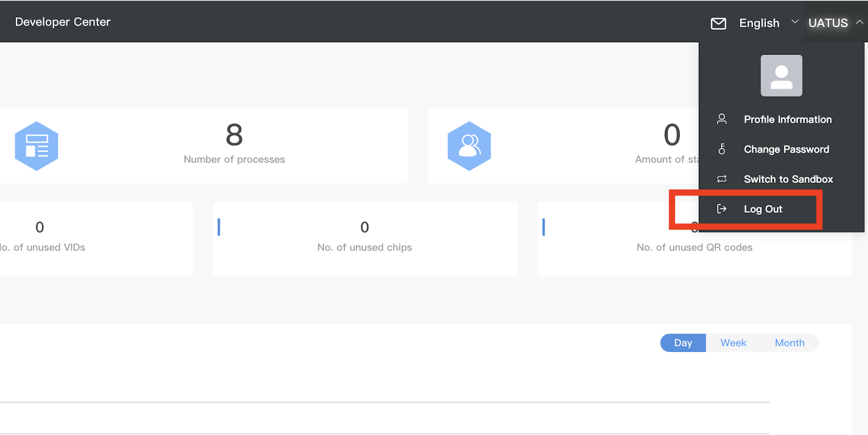Click the chevron next to English
Screen dimensions: 868x435
(x=795, y=22)
